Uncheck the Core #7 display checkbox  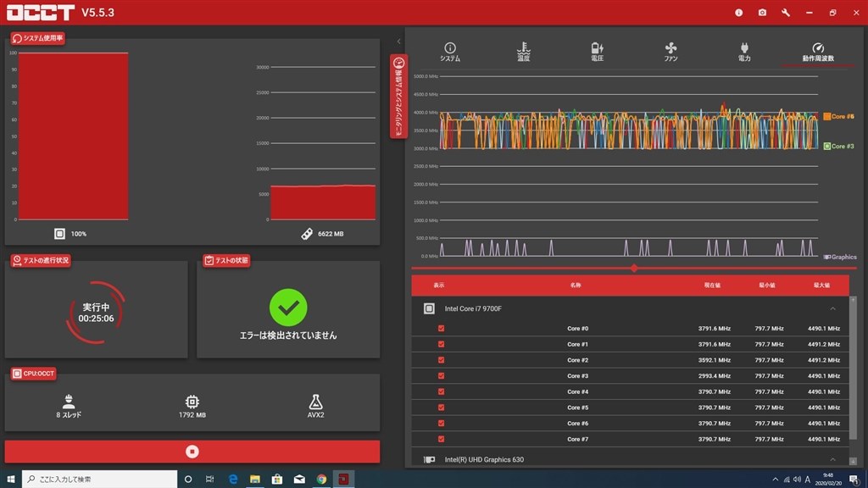coord(441,439)
